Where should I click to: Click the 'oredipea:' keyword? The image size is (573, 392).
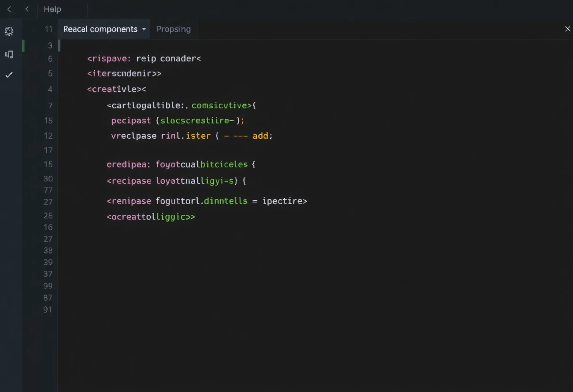pyautogui.click(x=129, y=164)
